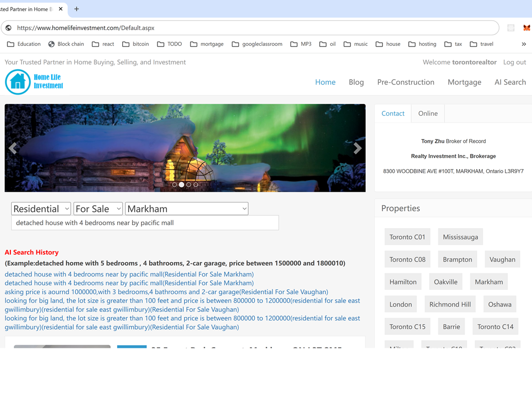Viewport: 532px width, 410px height.
Task: Open the Richmond Hill properties tag
Action: pos(450,304)
